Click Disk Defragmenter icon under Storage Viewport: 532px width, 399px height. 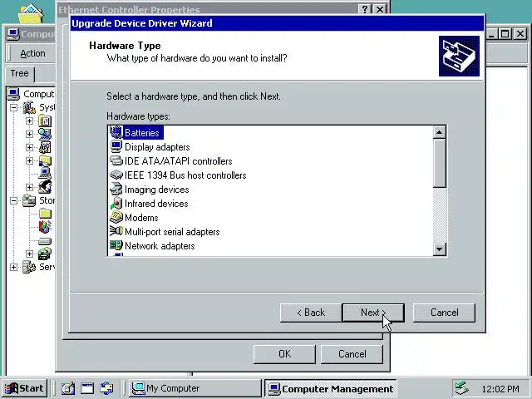(x=45, y=227)
